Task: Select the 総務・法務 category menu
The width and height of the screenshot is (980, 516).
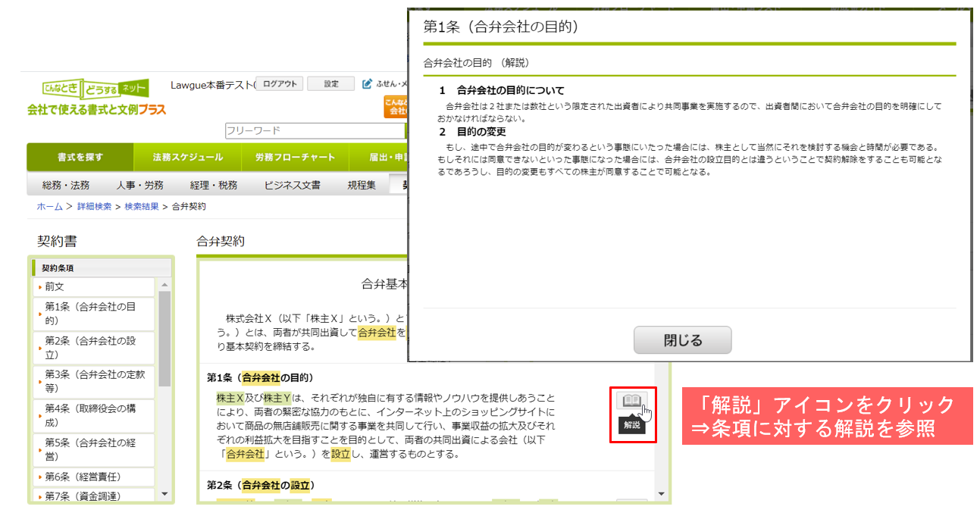Action: [66, 185]
